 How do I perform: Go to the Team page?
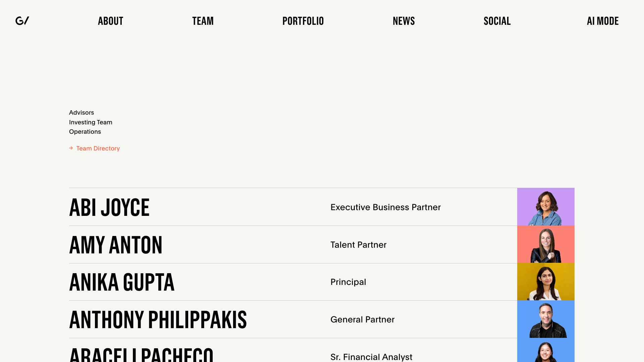[x=203, y=21]
